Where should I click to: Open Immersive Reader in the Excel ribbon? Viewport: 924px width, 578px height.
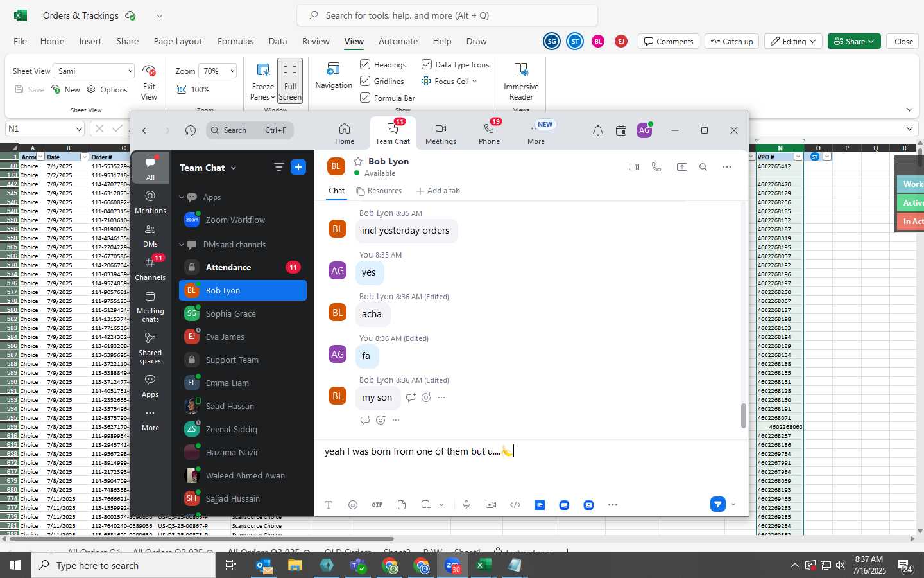click(521, 81)
